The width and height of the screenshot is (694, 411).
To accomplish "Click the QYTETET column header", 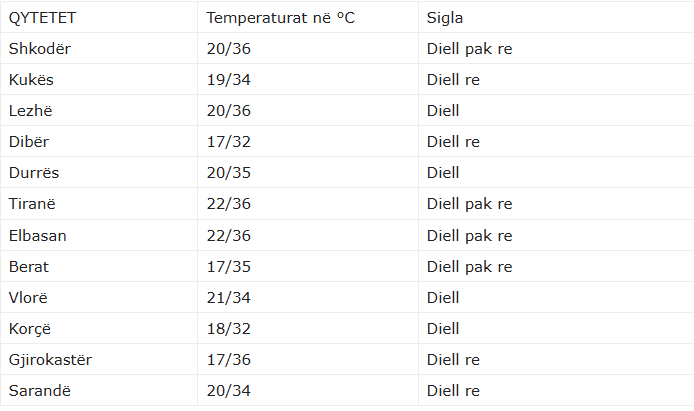I will [x=44, y=18].
